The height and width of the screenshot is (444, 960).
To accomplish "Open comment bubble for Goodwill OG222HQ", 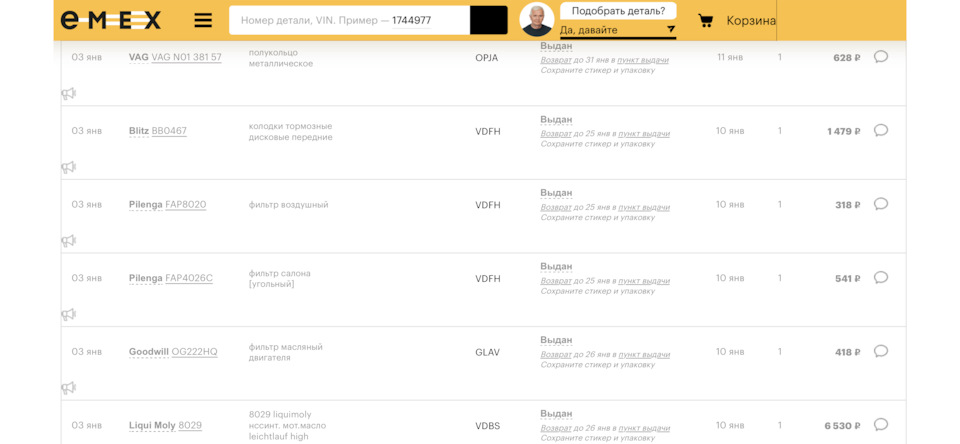I will tap(880, 351).
